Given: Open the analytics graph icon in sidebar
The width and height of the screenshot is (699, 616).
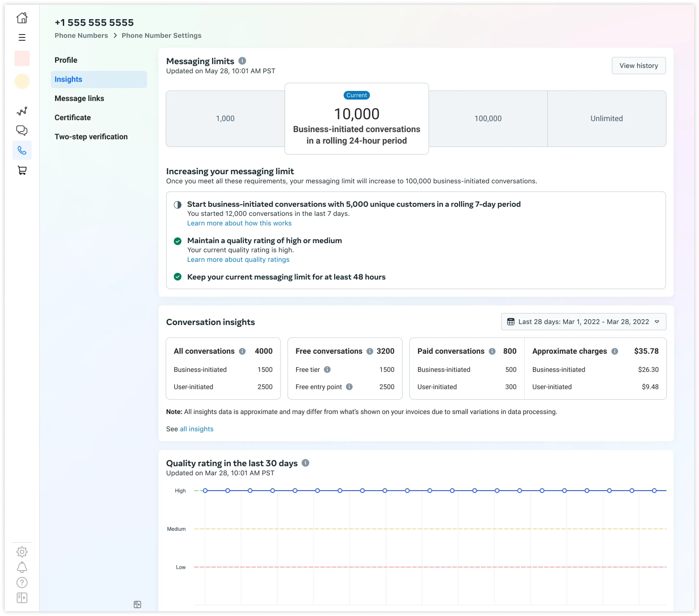Looking at the screenshot, I should [22, 111].
